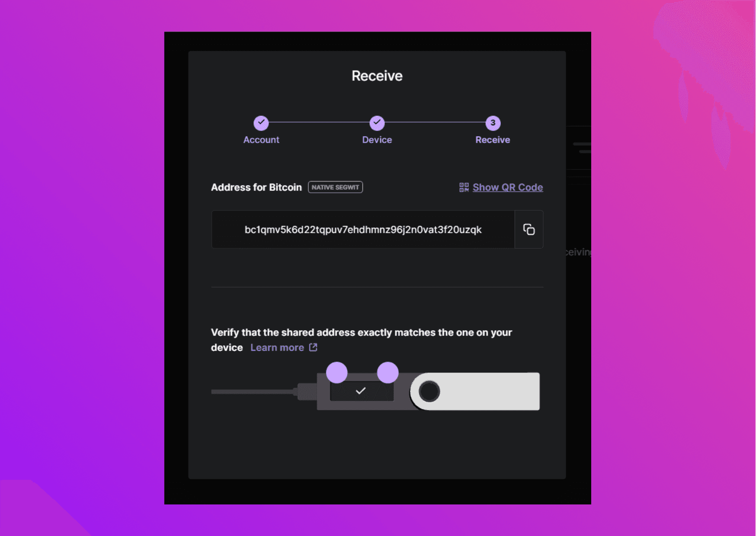Click the external link icon after Learn more

[x=313, y=347]
